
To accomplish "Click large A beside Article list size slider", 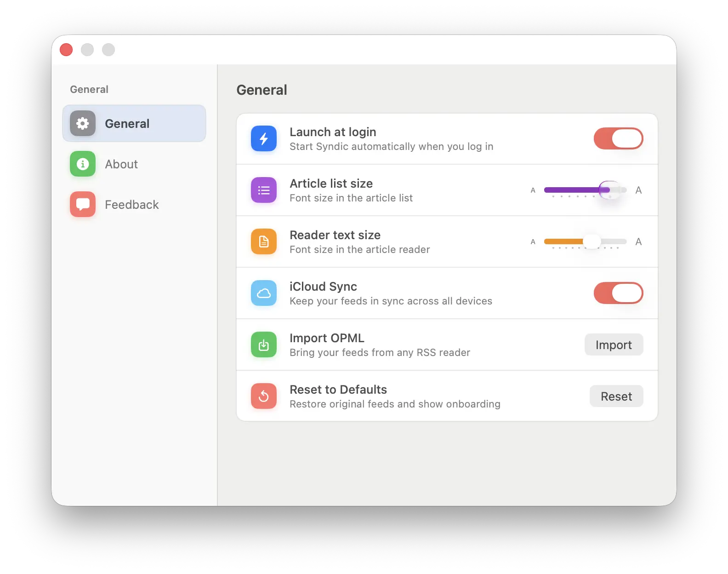I will coord(638,190).
